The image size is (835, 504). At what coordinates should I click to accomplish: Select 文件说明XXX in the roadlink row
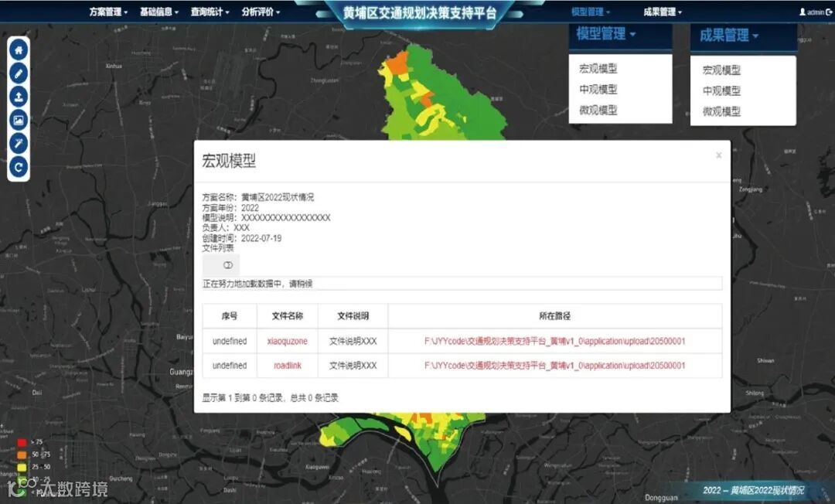353,366
